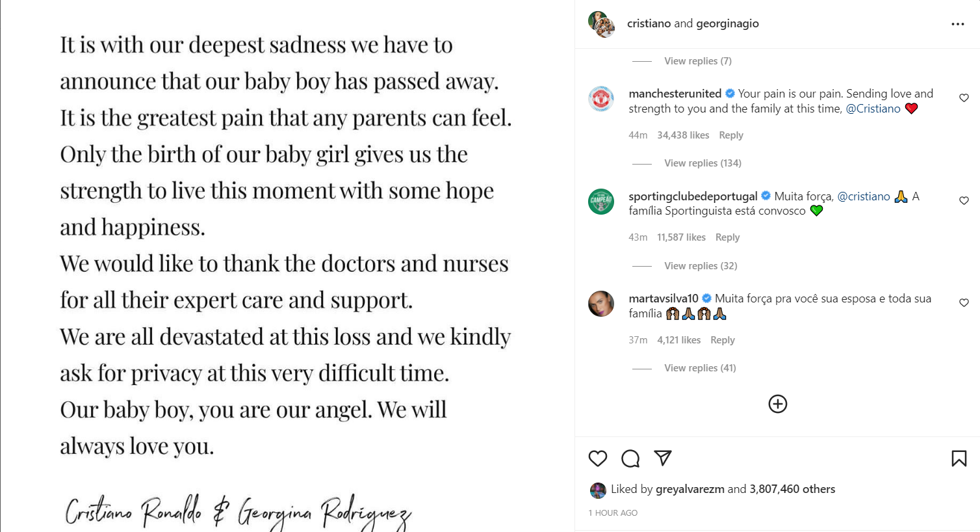Expand the 134 replies under manchesterunited's comment
980x532 pixels.
coord(702,163)
